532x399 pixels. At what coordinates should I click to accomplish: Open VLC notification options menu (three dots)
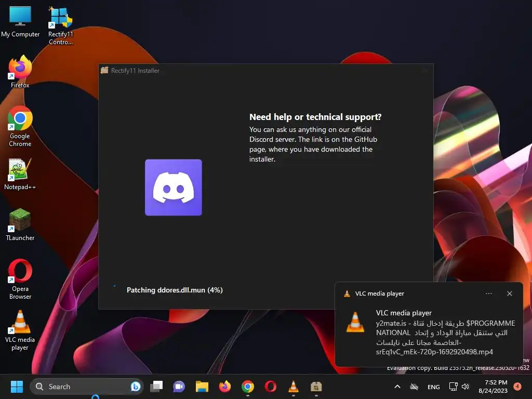pos(488,294)
